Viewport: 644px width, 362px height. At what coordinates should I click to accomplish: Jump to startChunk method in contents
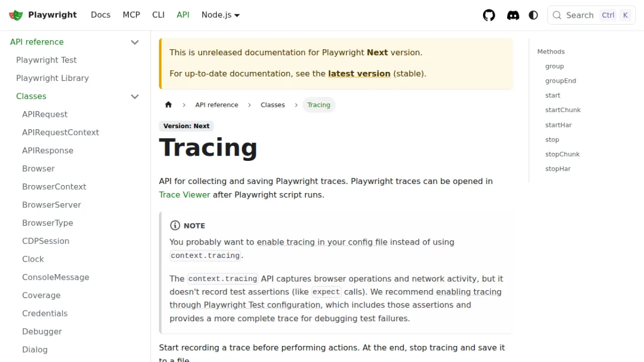pos(563,110)
